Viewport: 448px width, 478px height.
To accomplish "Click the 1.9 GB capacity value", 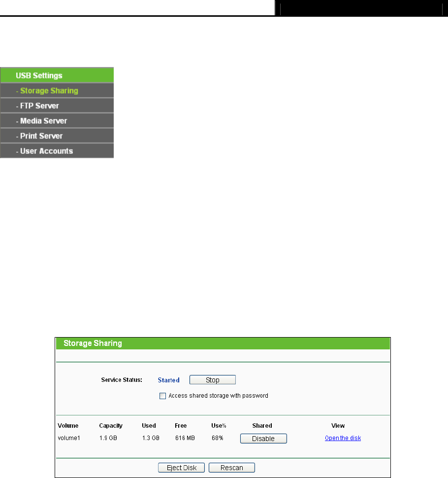I will click(108, 438).
